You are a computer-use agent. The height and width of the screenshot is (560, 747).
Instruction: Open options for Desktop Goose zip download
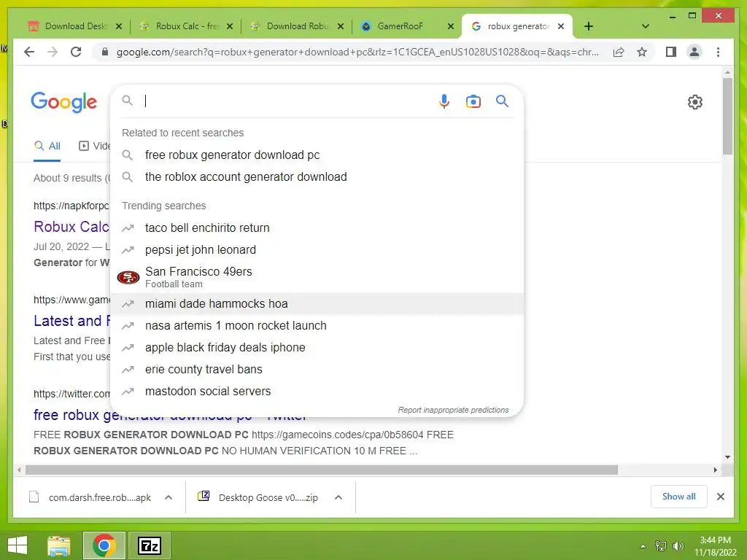338,497
